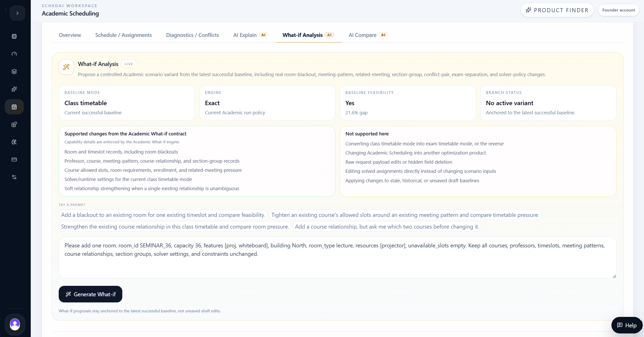Click the 'What-if proposals stay anchored' footer note
The image size is (644, 337).
(140, 311)
